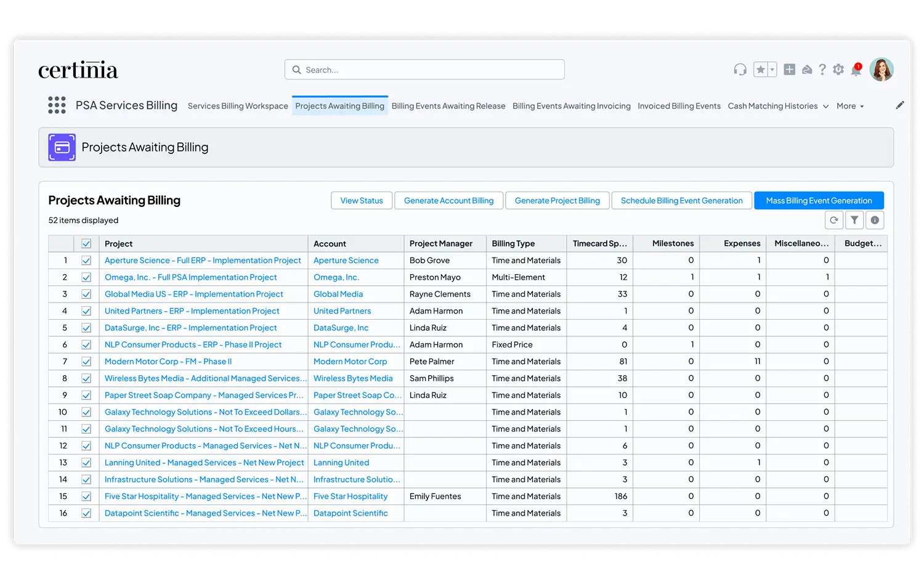Uncheck row 7 Modern Motor Corp checkbox
This screenshot has height=584, width=924.
(86, 361)
